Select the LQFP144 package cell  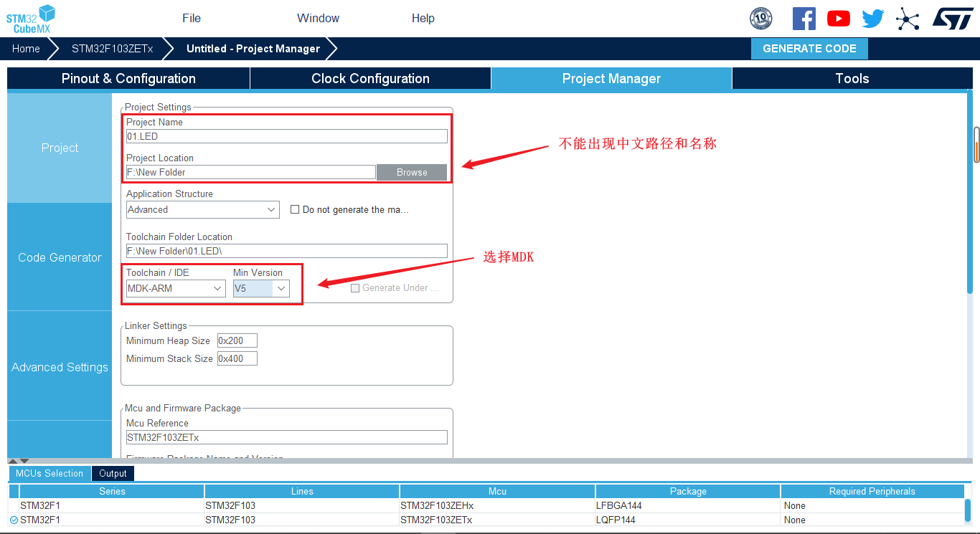tap(688, 520)
